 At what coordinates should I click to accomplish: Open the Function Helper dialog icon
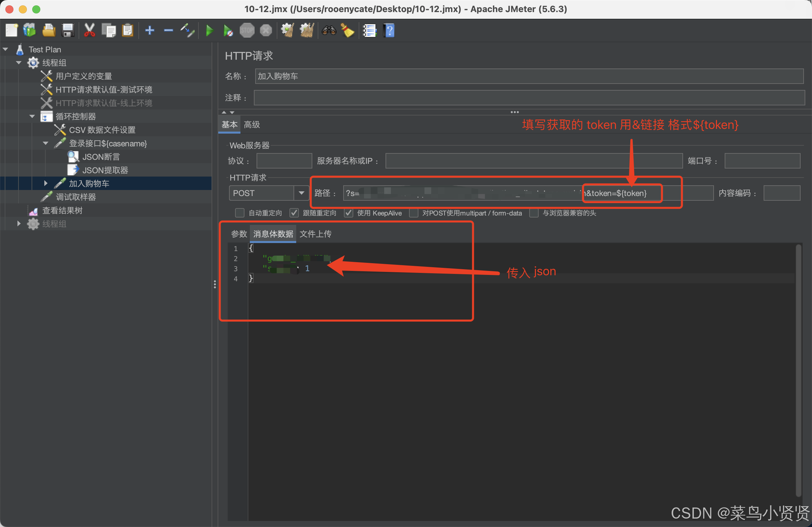click(369, 31)
